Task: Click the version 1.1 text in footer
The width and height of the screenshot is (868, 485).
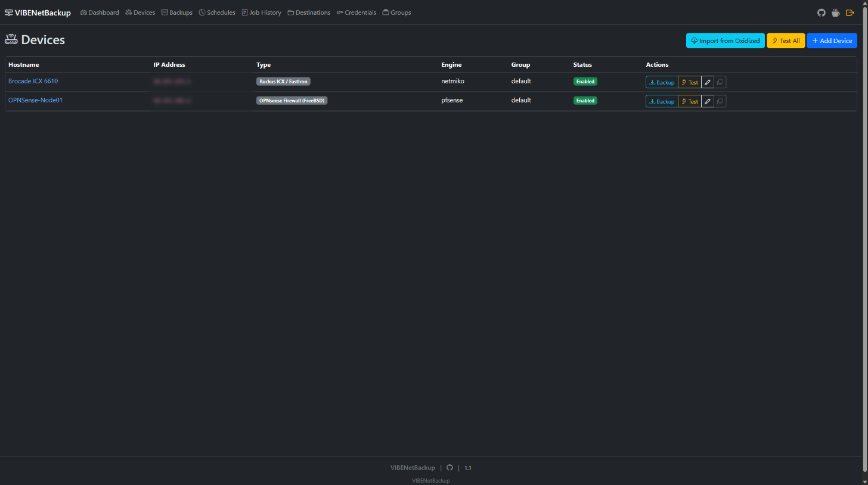Action: pos(468,468)
